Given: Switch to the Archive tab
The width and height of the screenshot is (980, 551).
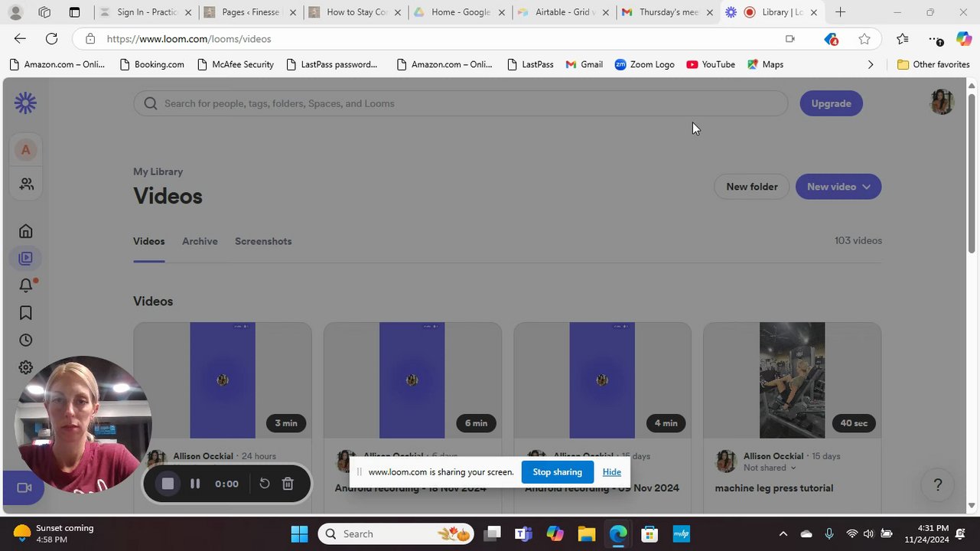Looking at the screenshot, I should [200, 241].
